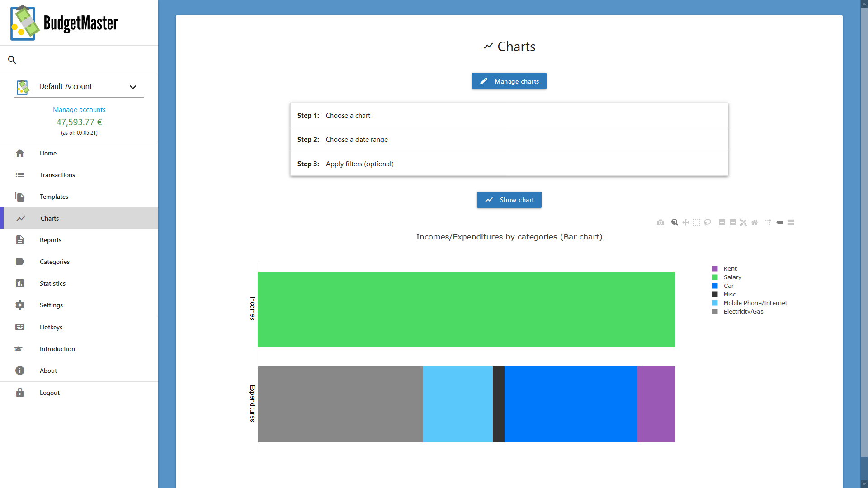Click the Zoom out minus icon

point(733,222)
